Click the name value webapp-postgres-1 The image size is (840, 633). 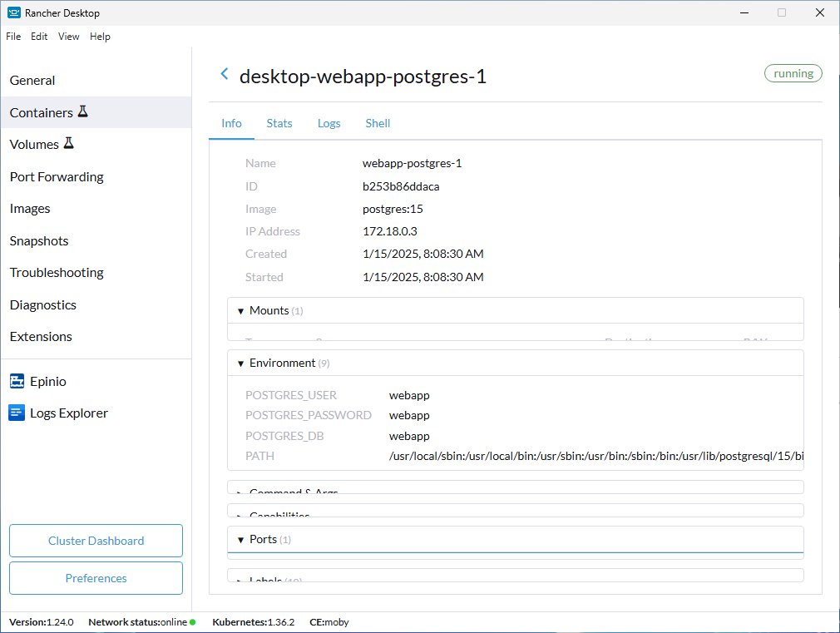412,164
